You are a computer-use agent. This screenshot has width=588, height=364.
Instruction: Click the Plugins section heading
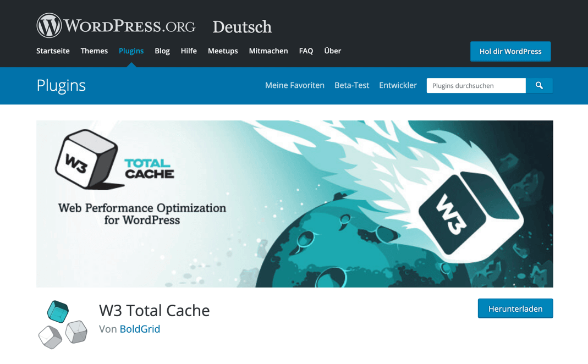(61, 85)
